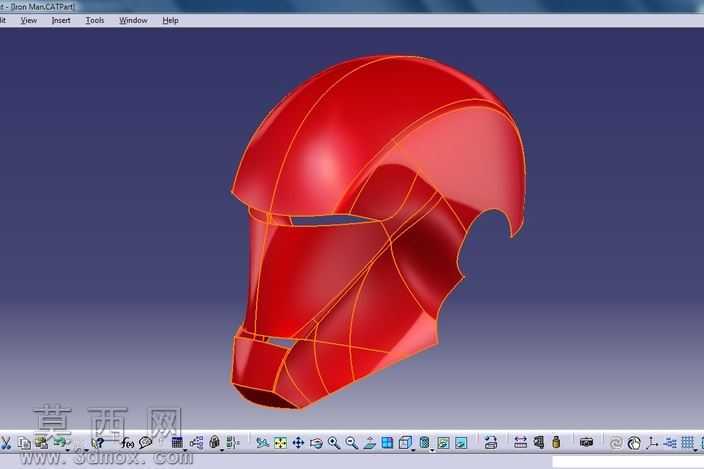Click the What's This help icon

tap(98, 443)
